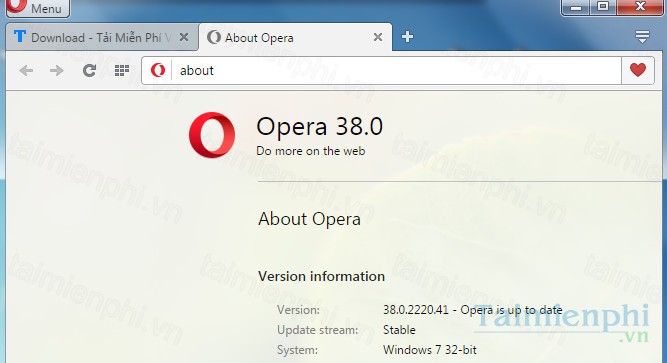Viewport: 667px width, 363px height.
Task: Close the Opera window
Action: pos(640,6)
